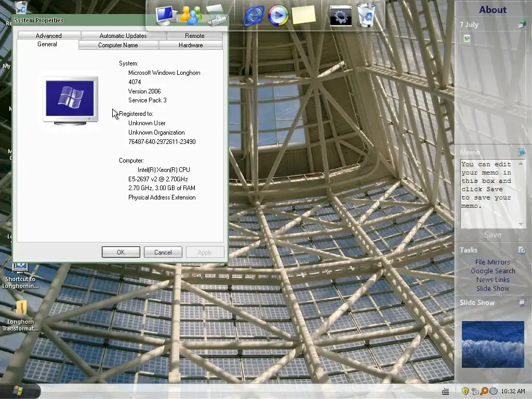Click the About heading in the sidebar
The image size is (532, 399).
coord(493,10)
